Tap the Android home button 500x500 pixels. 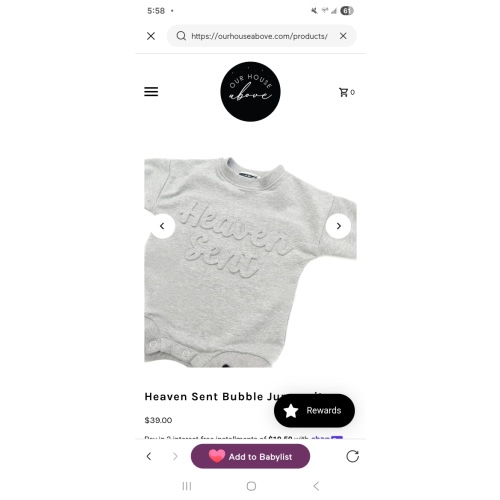point(251,486)
